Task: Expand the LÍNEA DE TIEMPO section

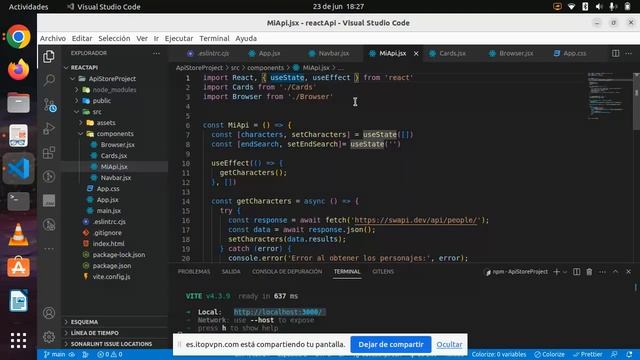Action: click(114, 333)
